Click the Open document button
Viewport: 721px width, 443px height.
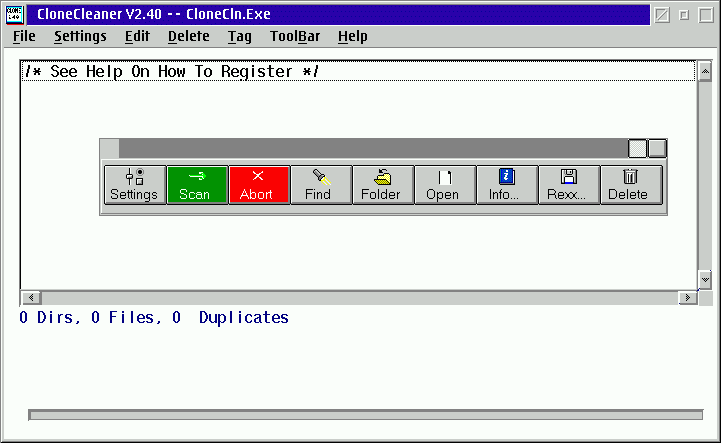pyautogui.click(x=445, y=185)
